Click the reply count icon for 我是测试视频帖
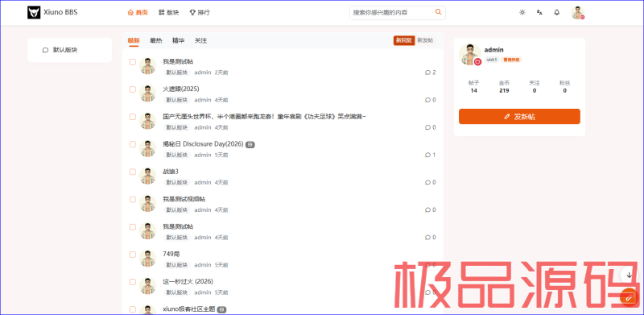This screenshot has width=644, height=315. point(427,209)
